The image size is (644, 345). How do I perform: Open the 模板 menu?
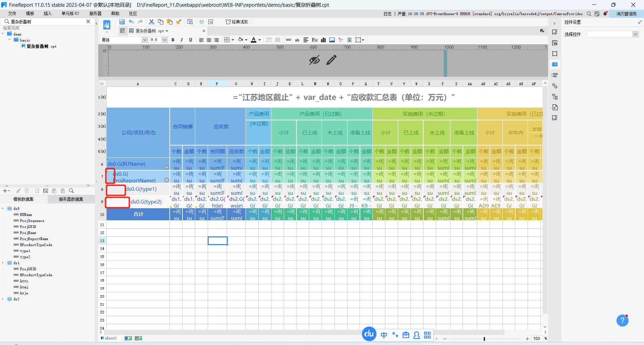pos(30,13)
